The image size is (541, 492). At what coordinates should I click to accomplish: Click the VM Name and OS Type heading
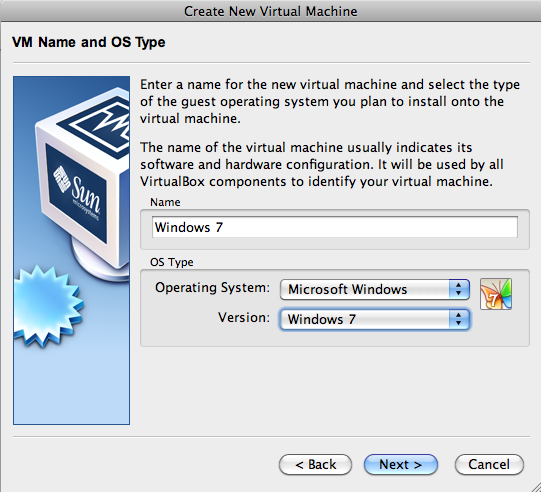tap(88, 42)
